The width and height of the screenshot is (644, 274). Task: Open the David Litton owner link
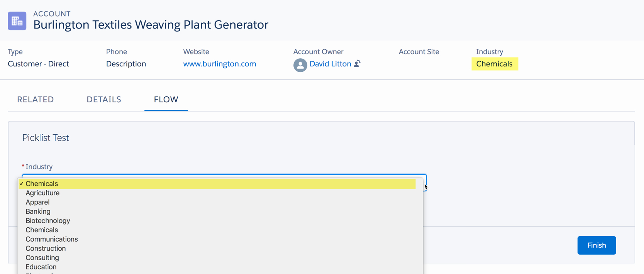pos(330,64)
